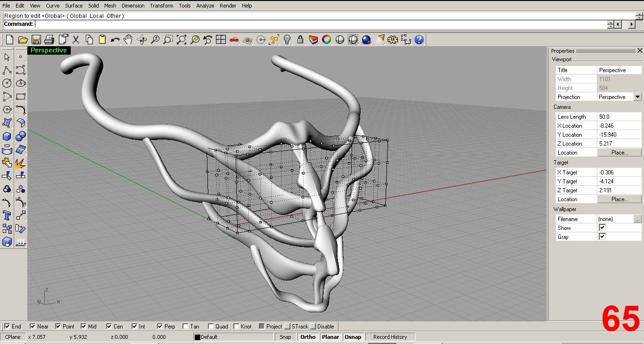Screen dimensions: 644x344
Task: Click the Paste clipboard icon
Action: click(102, 40)
